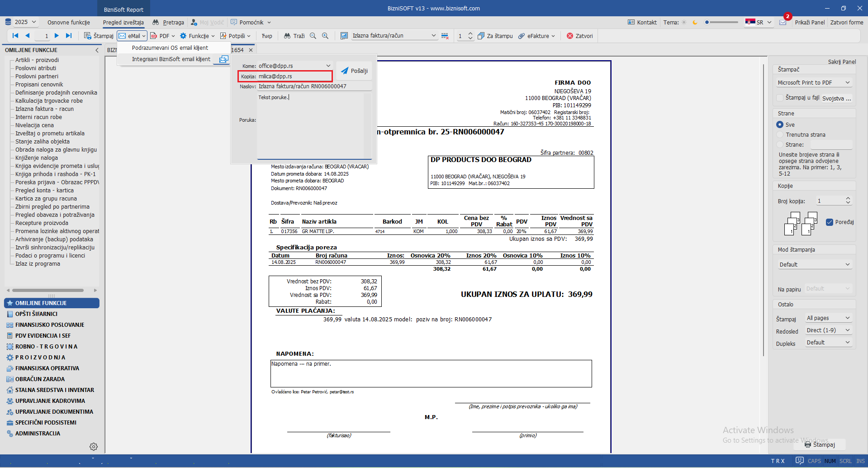Open the Kome recipient dropdown
Viewport: 868px width, 468px height.
coord(328,66)
